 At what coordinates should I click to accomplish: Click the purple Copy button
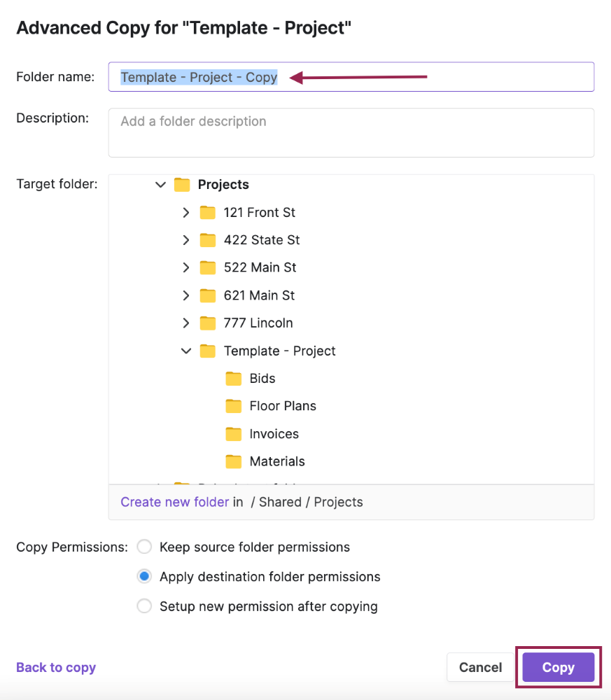click(x=559, y=667)
